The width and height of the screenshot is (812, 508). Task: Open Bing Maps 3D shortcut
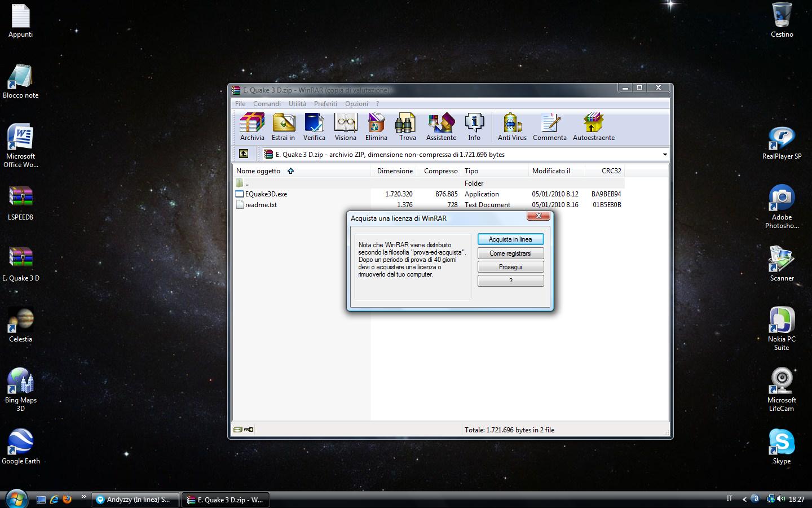[21, 389]
